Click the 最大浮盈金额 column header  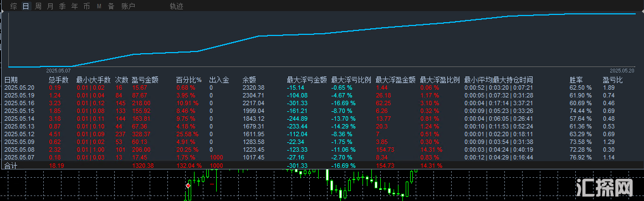[x=396, y=80]
